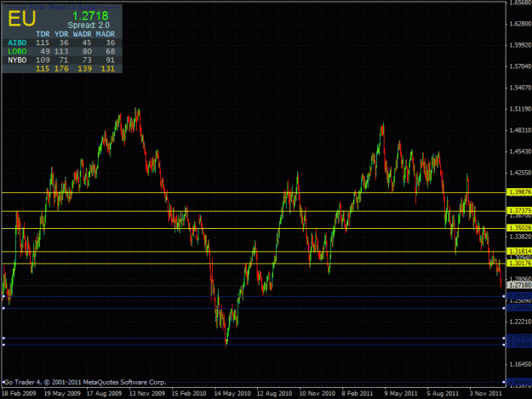
Task: Click the 1.33820 price axis label
Action: [x=520, y=237]
